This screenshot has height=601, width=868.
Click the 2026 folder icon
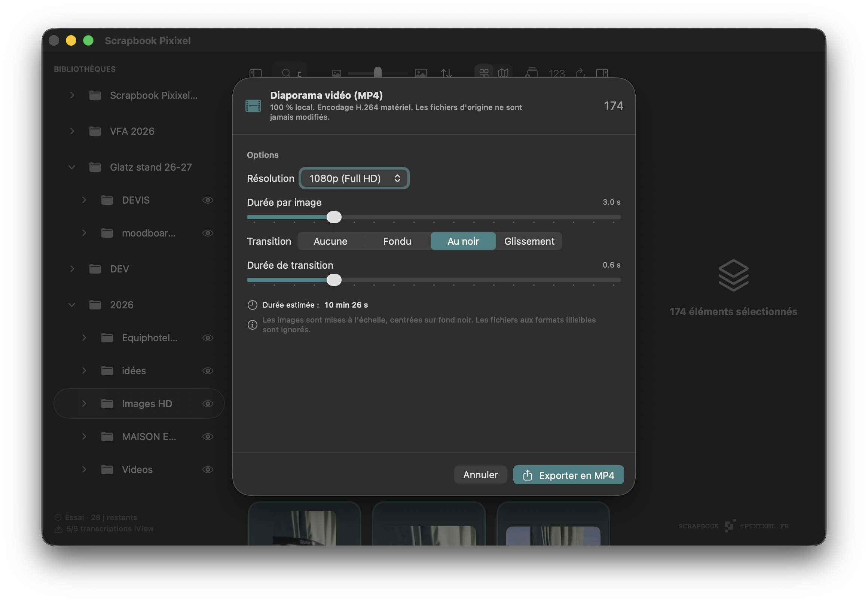point(95,305)
